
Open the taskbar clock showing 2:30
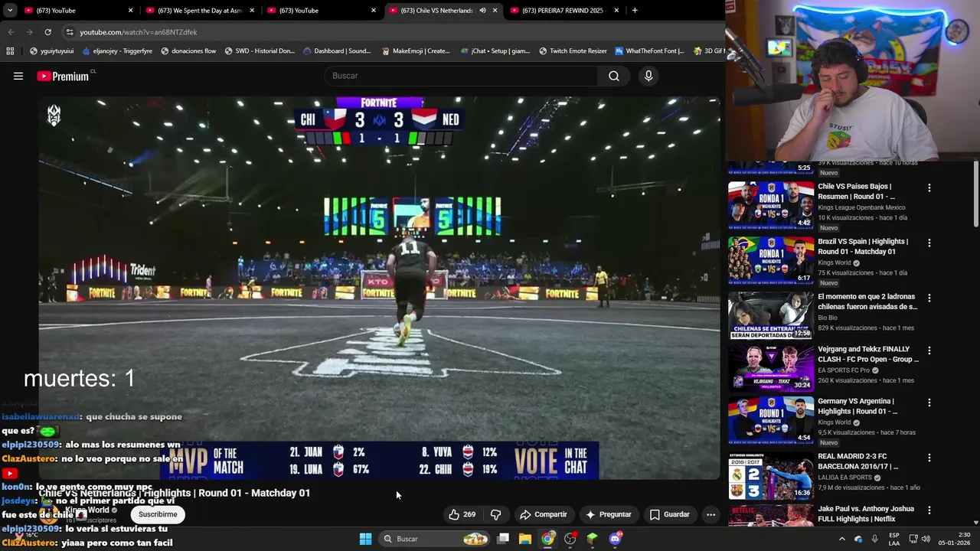(x=955, y=539)
